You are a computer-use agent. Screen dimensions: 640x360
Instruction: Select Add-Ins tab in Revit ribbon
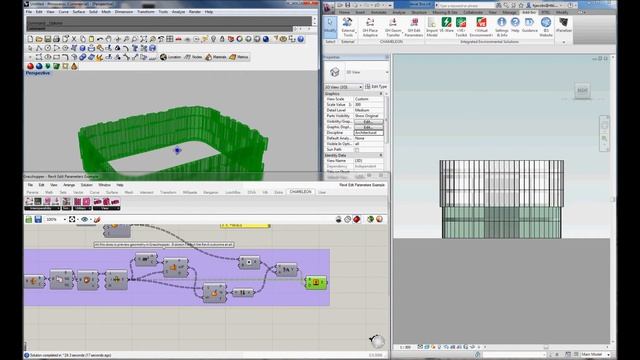pyautogui.click(x=529, y=12)
